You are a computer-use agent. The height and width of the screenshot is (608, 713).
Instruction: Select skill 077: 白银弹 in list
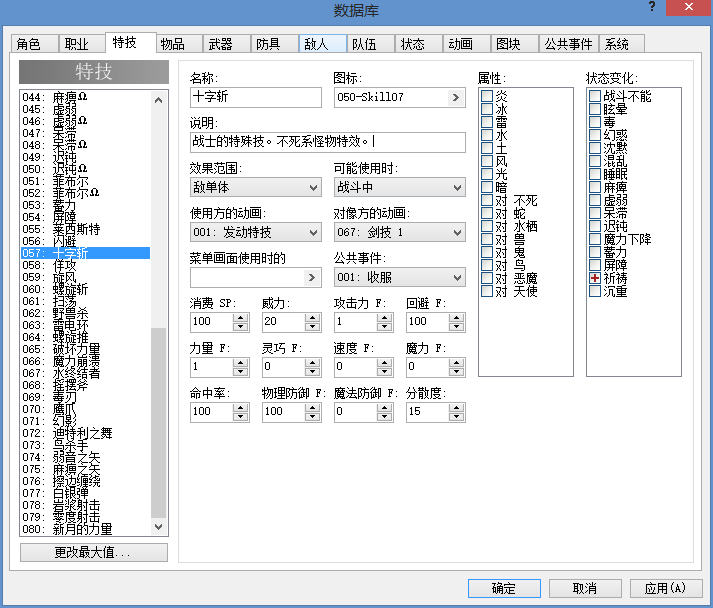point(85,493)
